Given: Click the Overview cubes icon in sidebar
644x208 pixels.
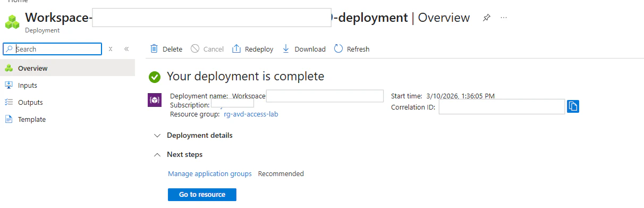Looking at the screenshot, I should click(9, 68).
